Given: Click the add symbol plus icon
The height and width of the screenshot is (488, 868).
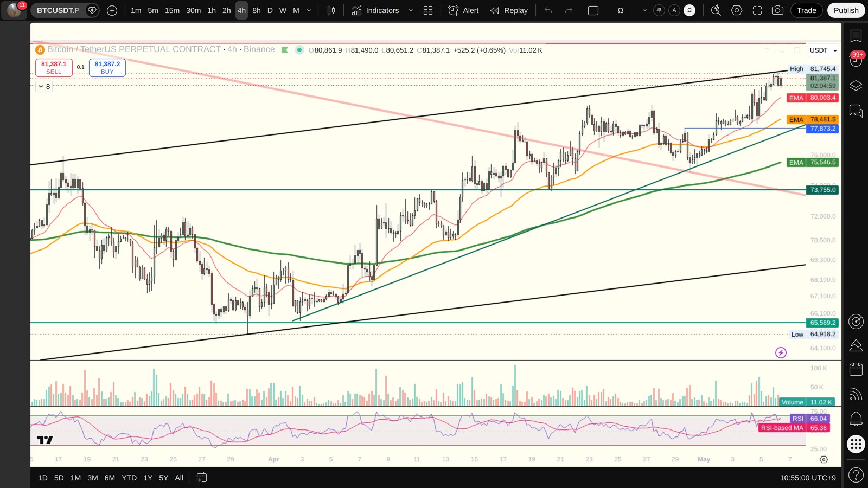Looking at the screenshot, I should pyautogui.click(x=112, y=10).
